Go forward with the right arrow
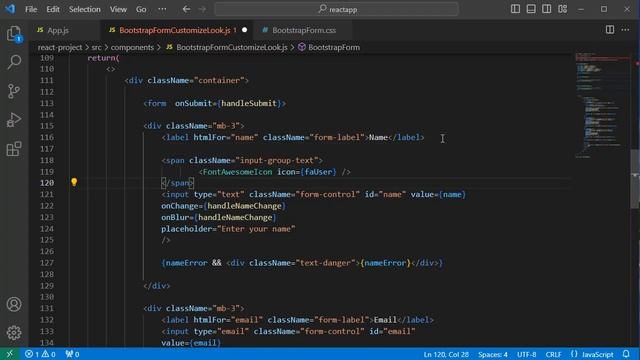The image size is (640, 360). [202, 9]
